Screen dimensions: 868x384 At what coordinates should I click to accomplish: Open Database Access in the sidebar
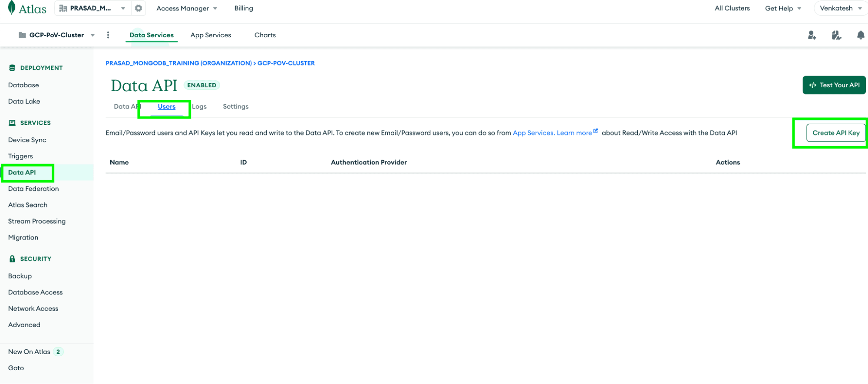coord(35,292)
